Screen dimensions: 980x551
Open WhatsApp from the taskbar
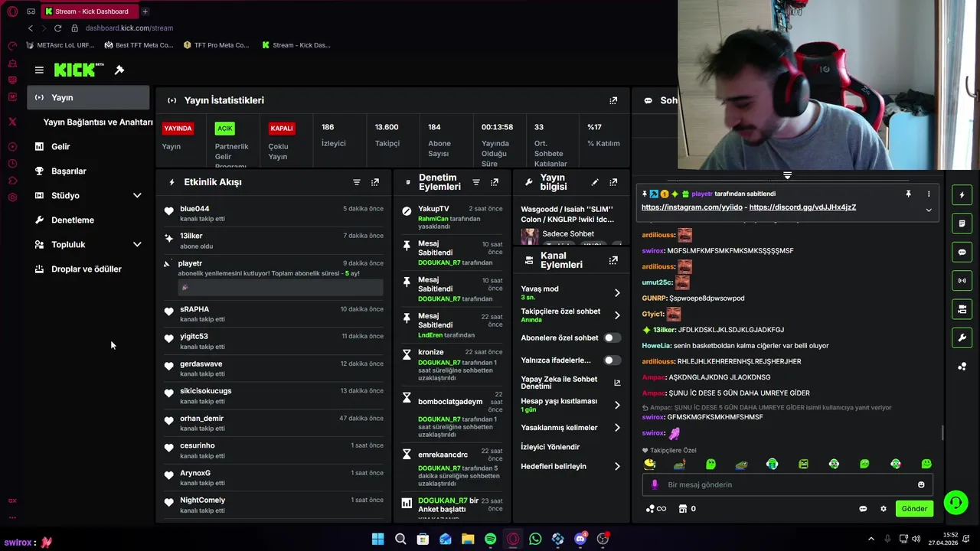(535, 539)
